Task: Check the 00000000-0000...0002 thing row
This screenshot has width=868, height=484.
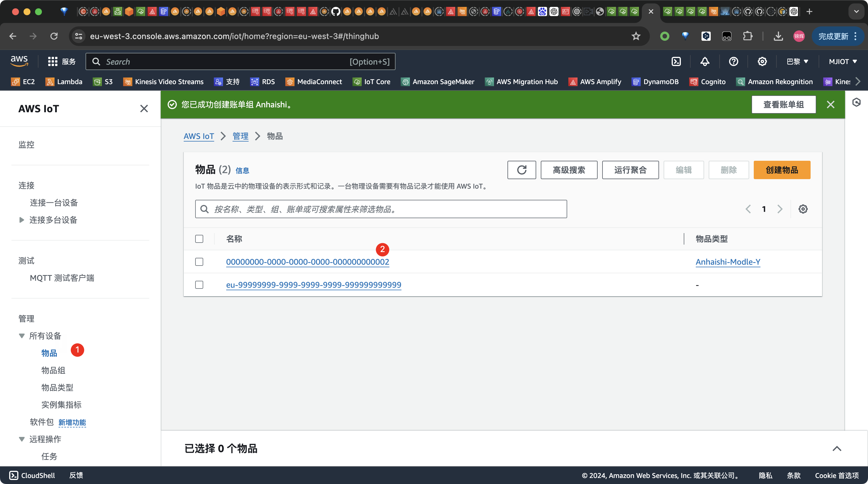Action: (199, 262)
